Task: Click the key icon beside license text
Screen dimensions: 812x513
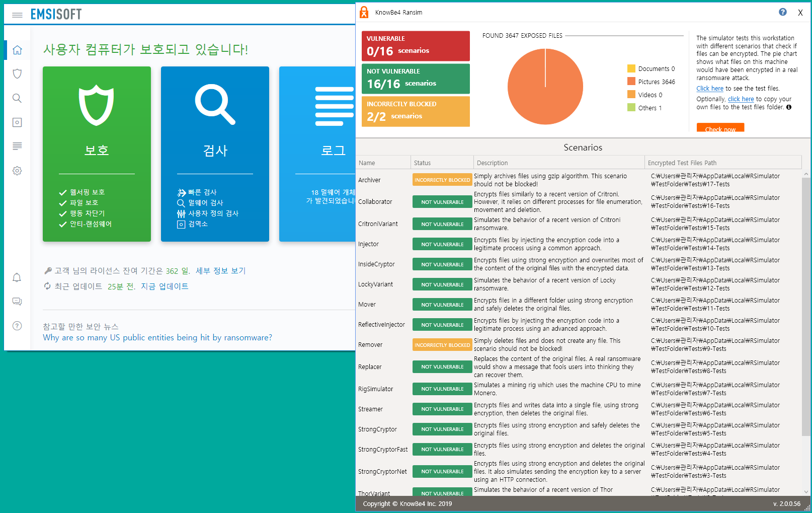Action: (48, 271)
